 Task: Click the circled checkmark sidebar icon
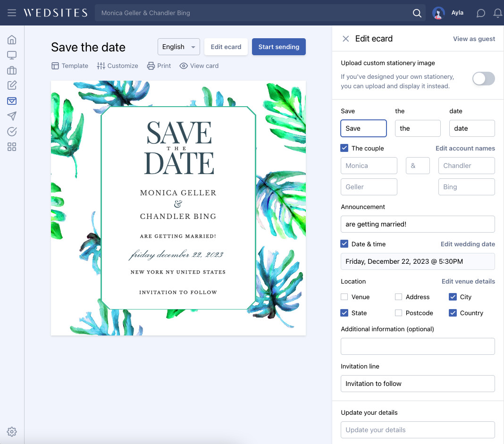(x=12, y=131)
